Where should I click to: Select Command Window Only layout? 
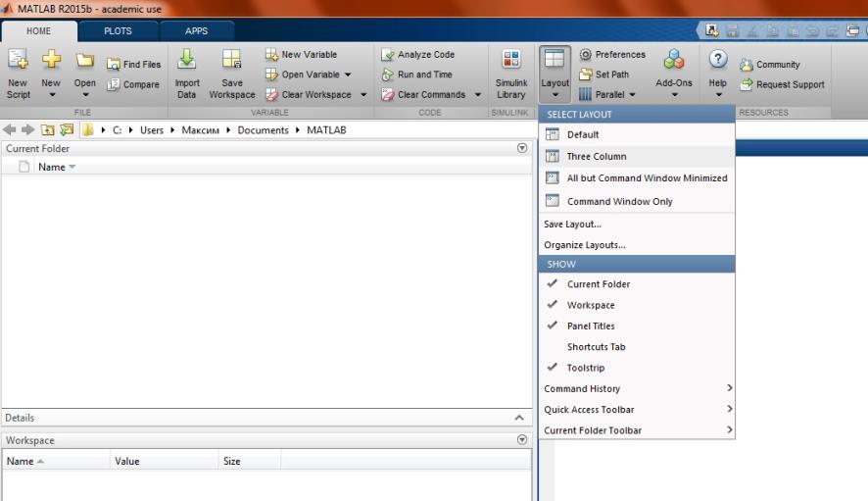[x=637, y=201]
